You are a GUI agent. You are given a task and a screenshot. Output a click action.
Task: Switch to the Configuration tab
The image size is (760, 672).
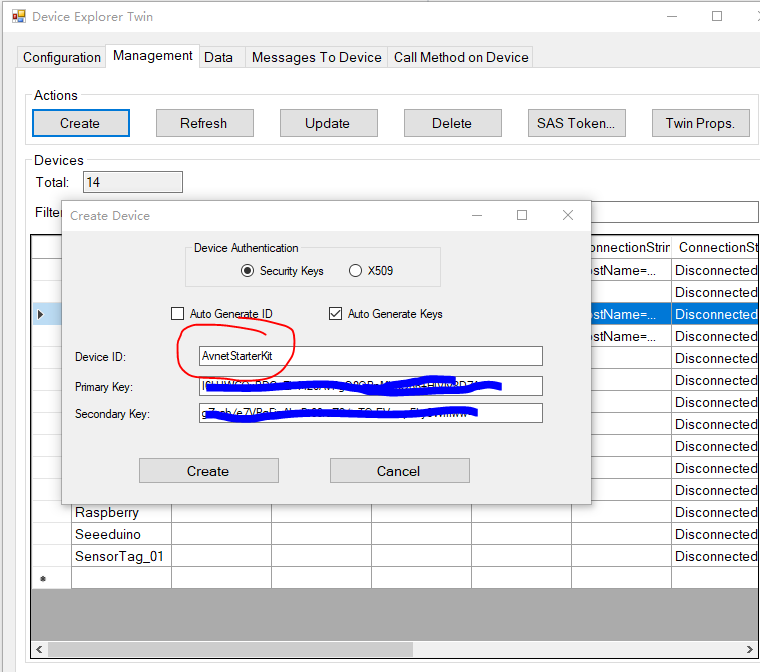pos(62,57)
